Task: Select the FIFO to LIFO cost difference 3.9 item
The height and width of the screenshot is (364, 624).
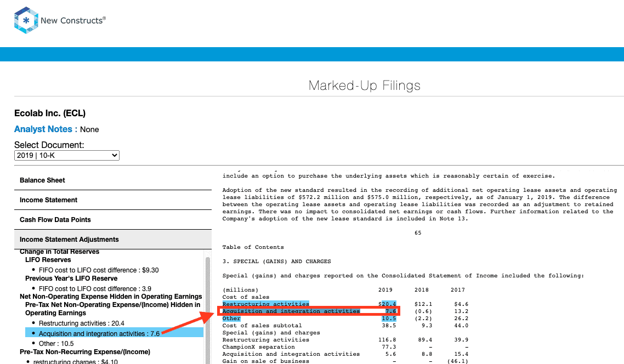Action: pyautogui.click(x=95, y=289)
